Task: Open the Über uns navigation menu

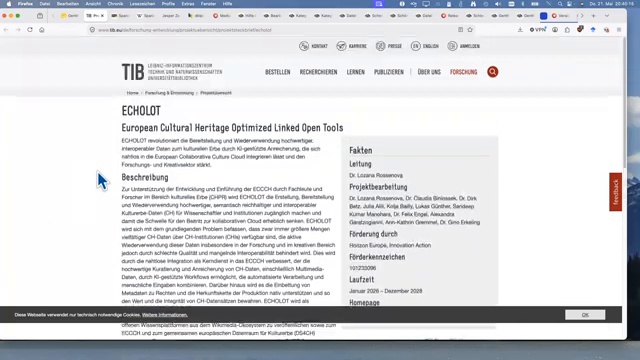Action: [429, 72]
